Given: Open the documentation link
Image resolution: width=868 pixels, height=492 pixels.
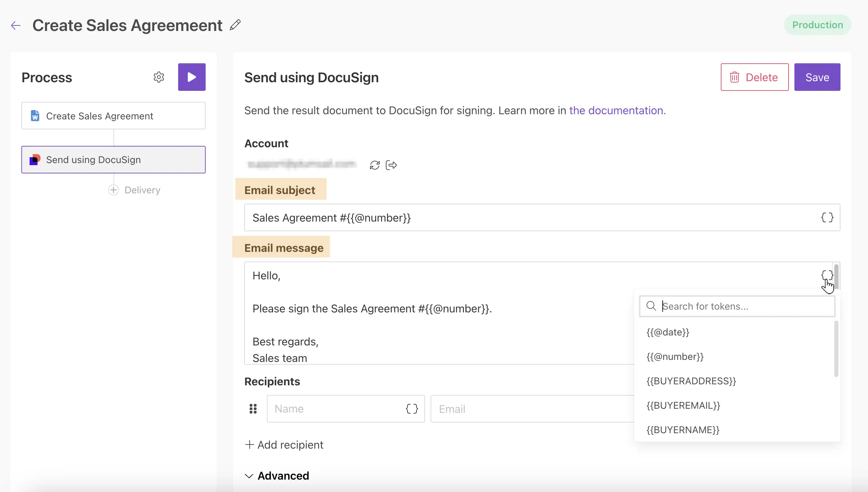Looking at the screenshot, I should coord(618,110).
